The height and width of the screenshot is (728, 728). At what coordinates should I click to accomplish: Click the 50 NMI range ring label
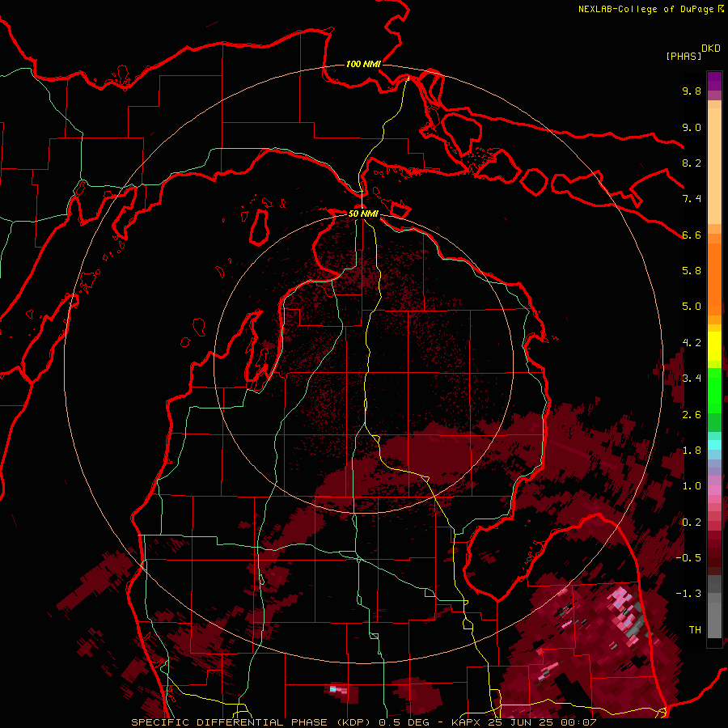coord(363,214)
